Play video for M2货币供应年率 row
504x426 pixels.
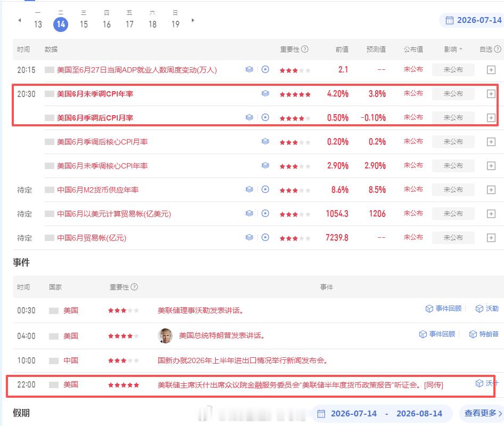click(x=265, y=189)
